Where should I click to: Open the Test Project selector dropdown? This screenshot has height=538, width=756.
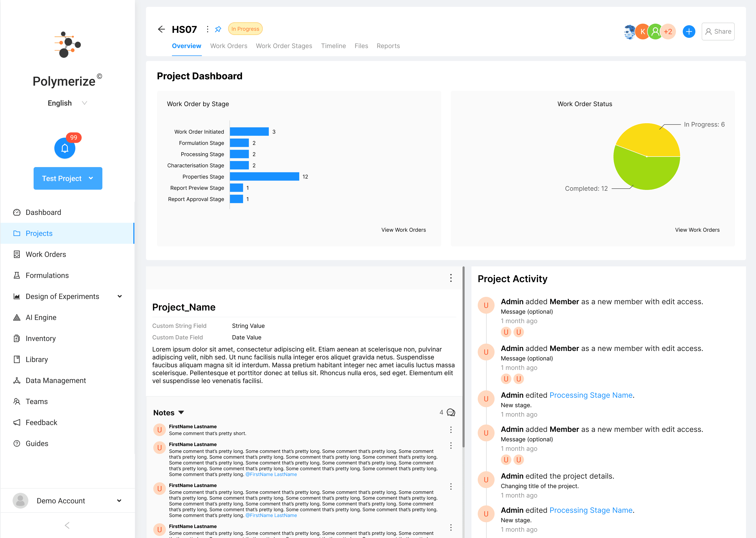68,178
